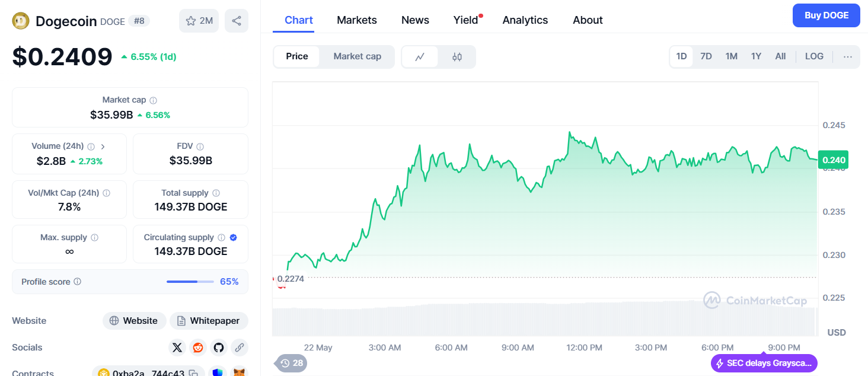Click the FDV info icon
868x376 pixels.
[200, 146]
